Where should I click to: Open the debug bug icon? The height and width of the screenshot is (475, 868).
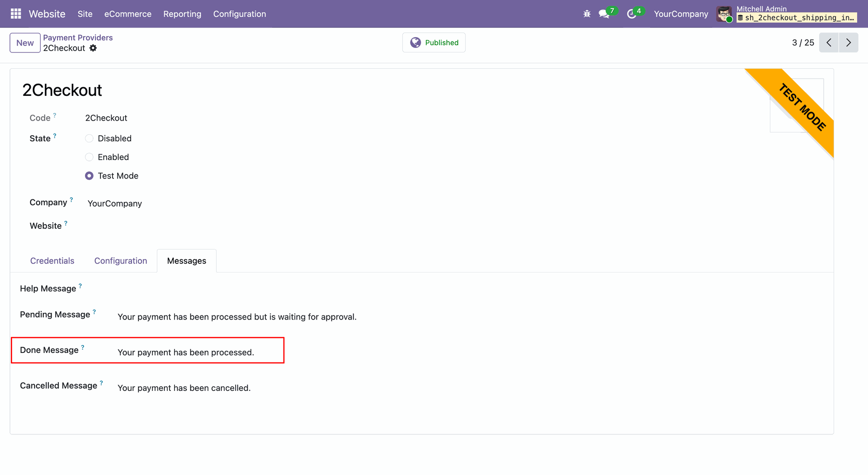[587, 14]
